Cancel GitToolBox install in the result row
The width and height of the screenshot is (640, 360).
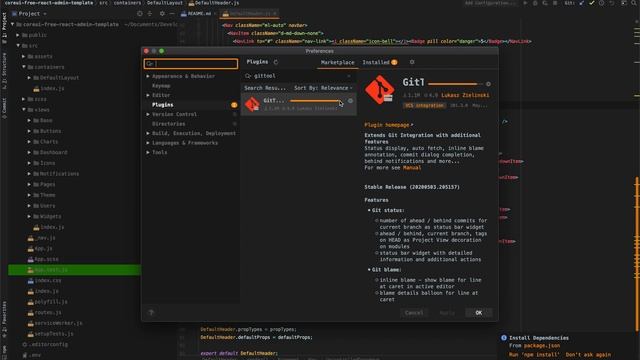coord(350,101)
